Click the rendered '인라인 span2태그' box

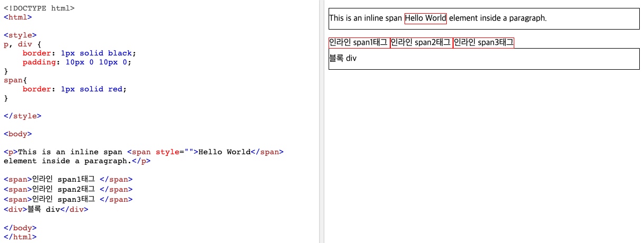(x=422, y=42)
